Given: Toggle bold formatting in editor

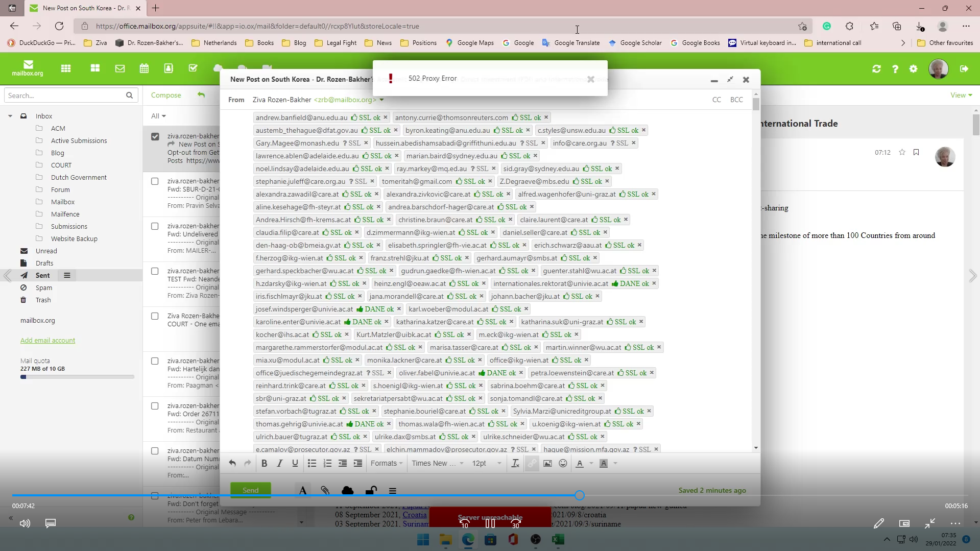Looking at the screenshot, I should coord(264,463).
